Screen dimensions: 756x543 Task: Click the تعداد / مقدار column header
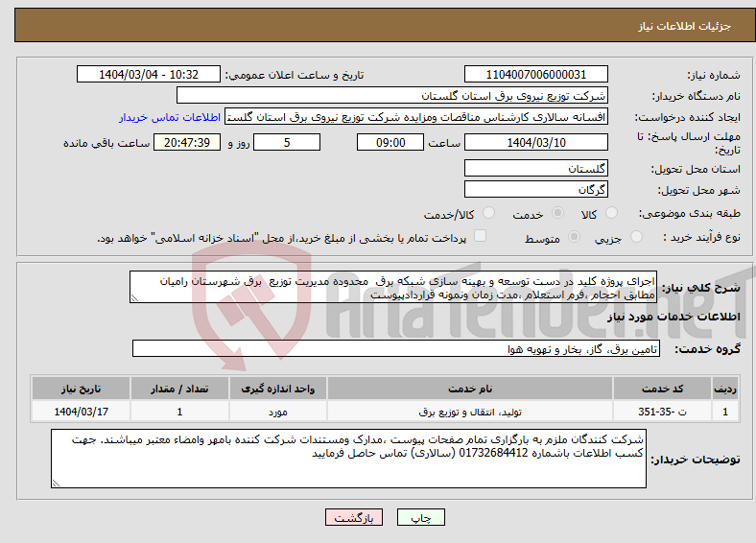coord(179,389)
